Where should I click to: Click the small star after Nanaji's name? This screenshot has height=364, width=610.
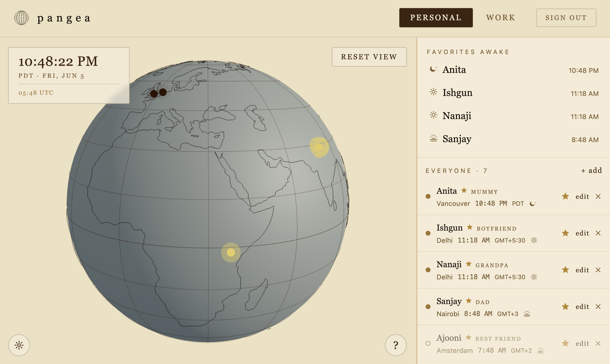tap(469, 264)
